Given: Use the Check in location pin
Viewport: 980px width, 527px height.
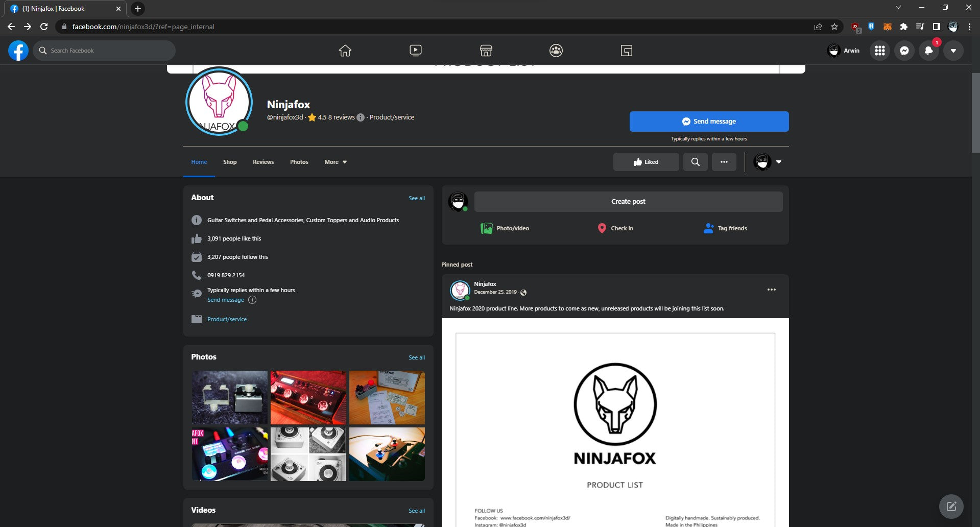Looking at the screenshot, I should click(615, 228).
